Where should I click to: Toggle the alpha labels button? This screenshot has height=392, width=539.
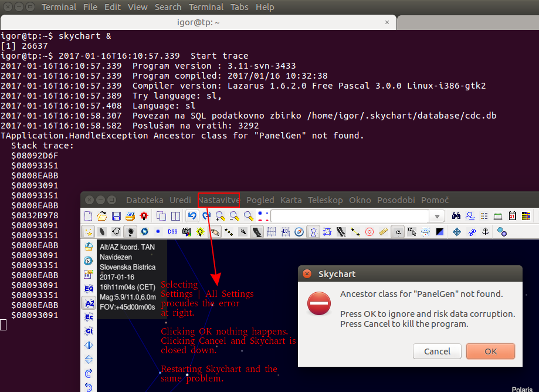398,232
